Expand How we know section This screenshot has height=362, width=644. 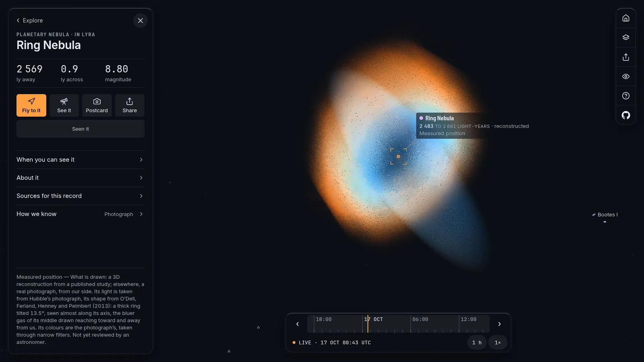[x=80, y=214]
